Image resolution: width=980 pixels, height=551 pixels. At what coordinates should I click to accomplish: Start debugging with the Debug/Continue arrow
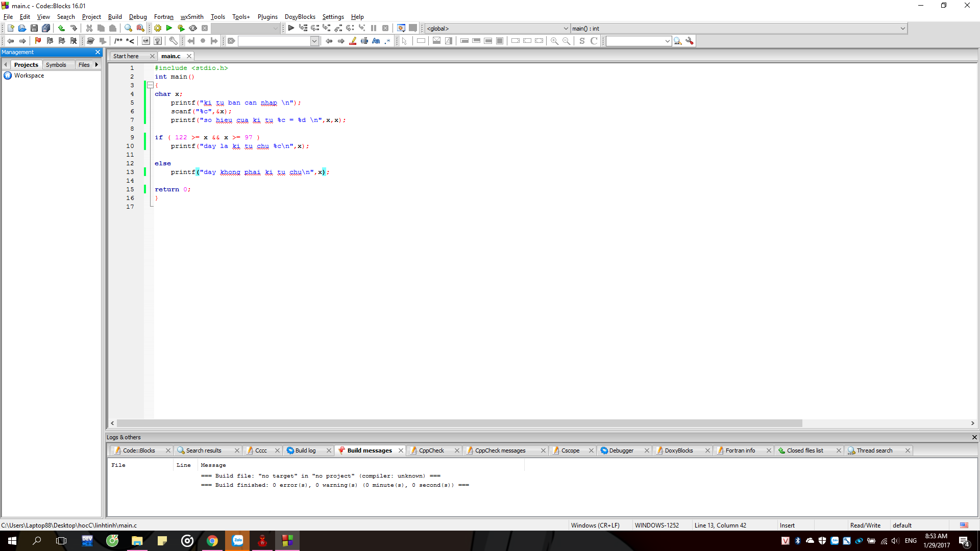click(291, 28)
